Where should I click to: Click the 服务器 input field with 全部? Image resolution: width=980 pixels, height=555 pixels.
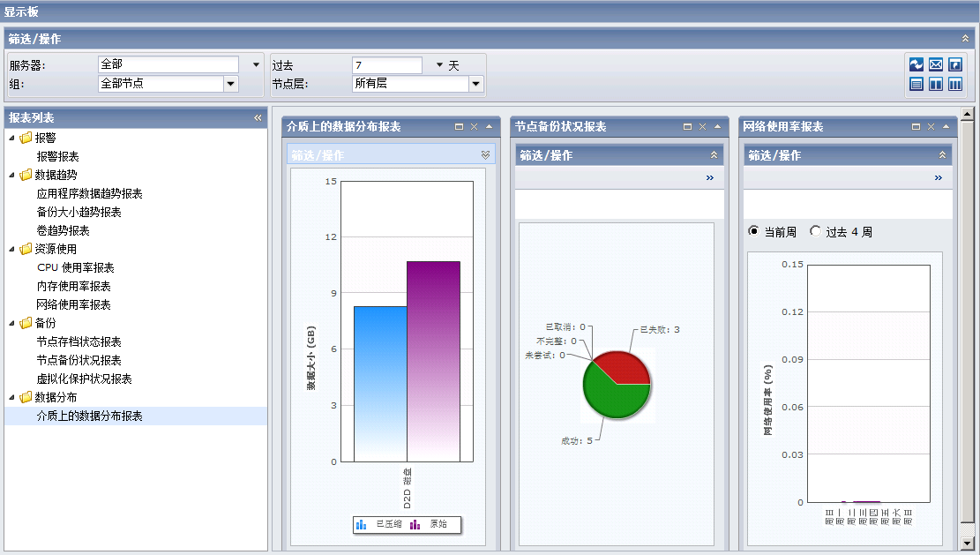click(x=168, y=64)
